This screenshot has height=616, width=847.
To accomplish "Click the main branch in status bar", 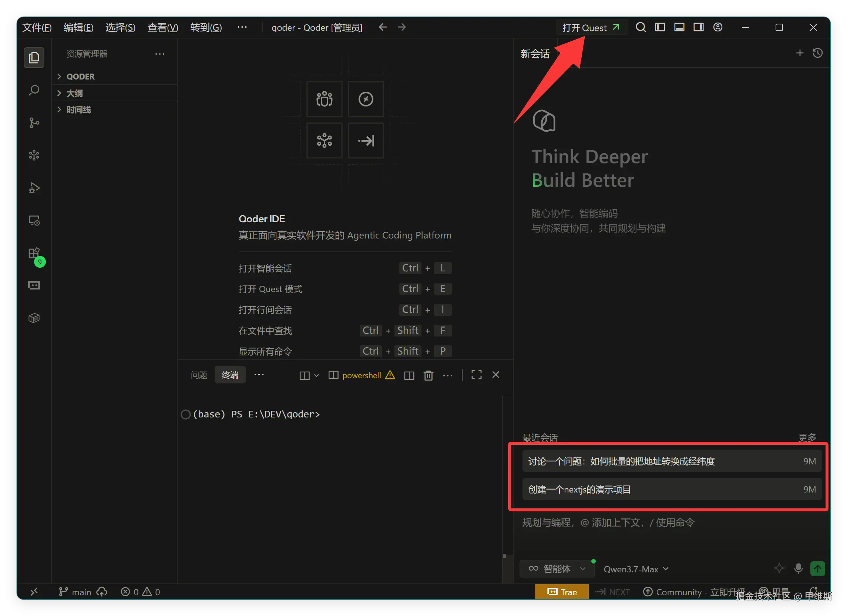I will point(75,592).
